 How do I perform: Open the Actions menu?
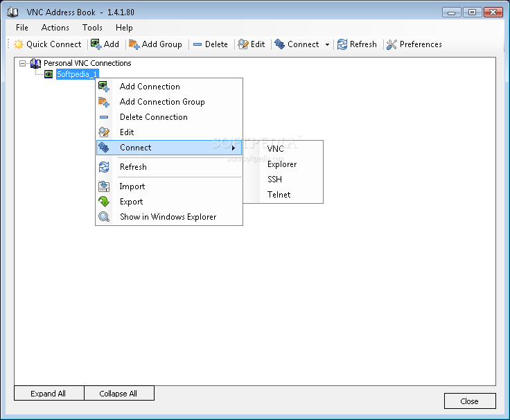pos(55,28)
